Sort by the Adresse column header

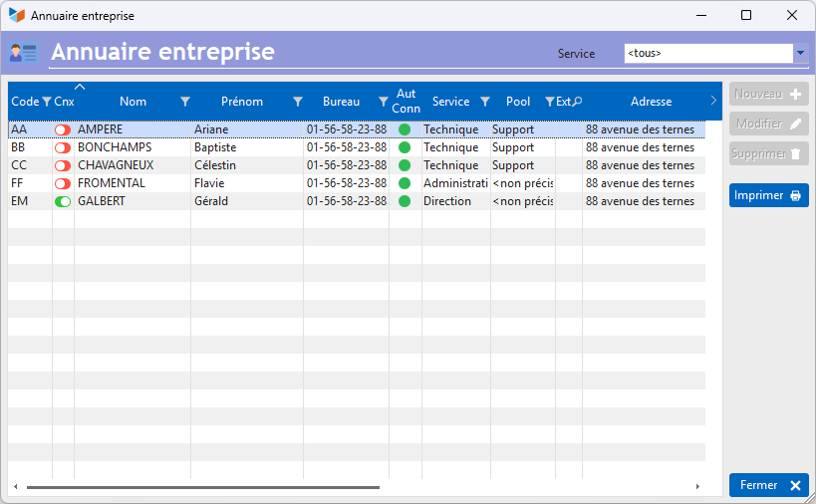(x=651, y=102)
